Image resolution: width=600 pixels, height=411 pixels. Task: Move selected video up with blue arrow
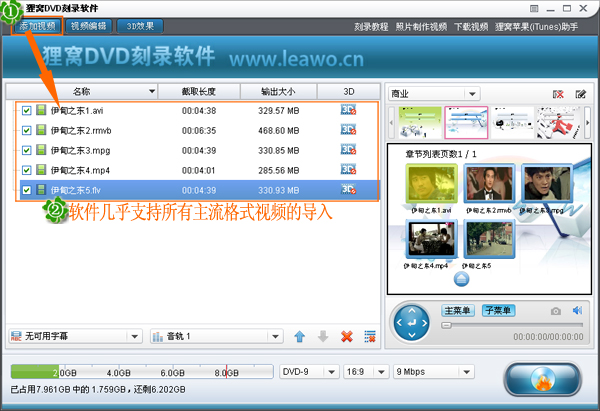tap(300, 336)
